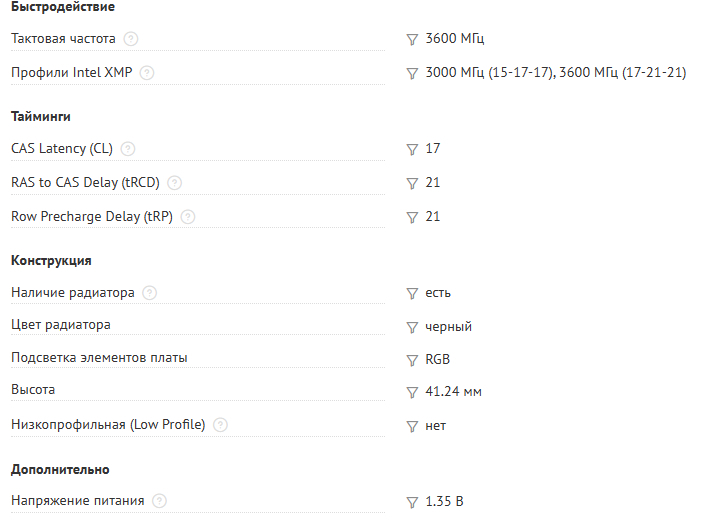Filter by 1.35 В voltage funnel
The height and width of the screenshot is (530, 721).
point(411,501)
